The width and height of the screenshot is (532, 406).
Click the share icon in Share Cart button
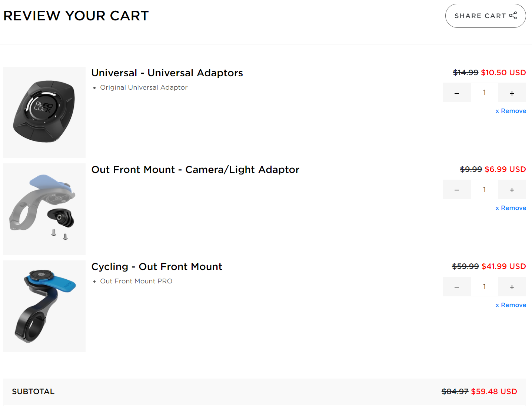pos(513,16)
